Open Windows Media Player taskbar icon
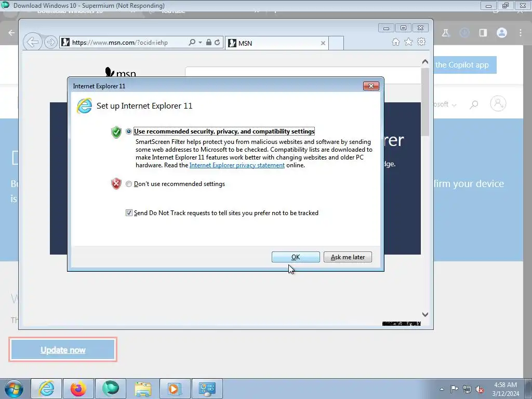The height and width of the screenshot is (399, 532). coord(175,389)
